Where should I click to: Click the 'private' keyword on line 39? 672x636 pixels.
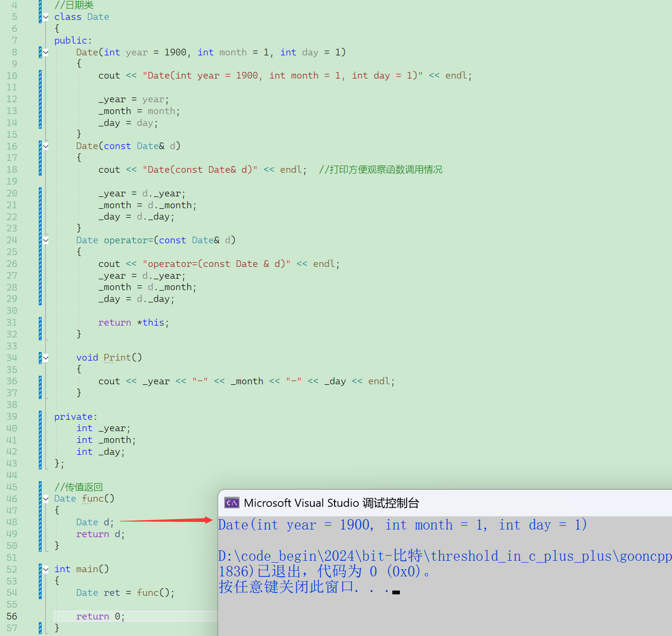[x=73, y=417]
